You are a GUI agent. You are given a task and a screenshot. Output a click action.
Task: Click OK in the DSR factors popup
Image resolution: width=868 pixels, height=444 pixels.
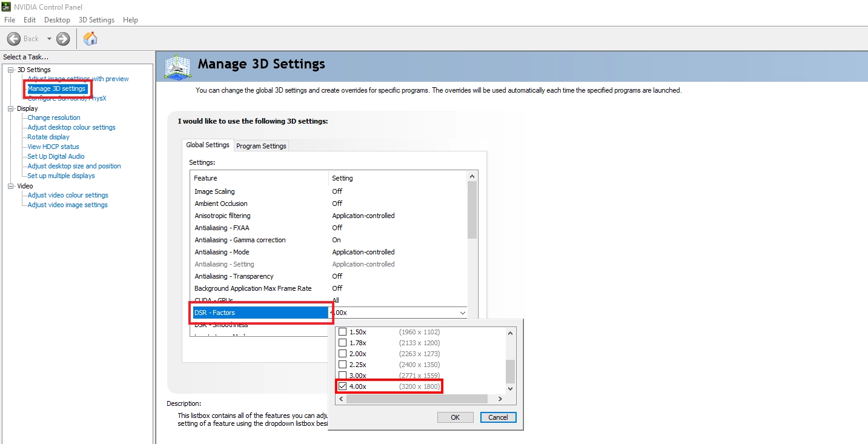[x=455, y=417]
